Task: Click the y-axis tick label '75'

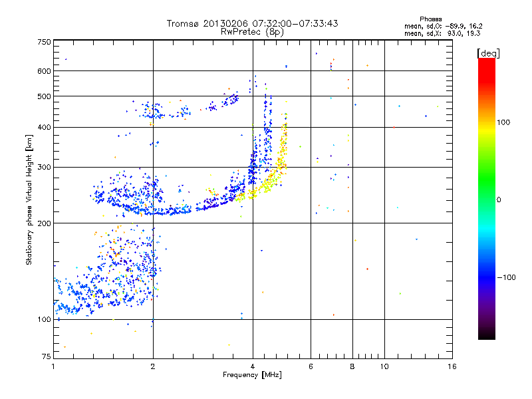Action: [47, 356]
